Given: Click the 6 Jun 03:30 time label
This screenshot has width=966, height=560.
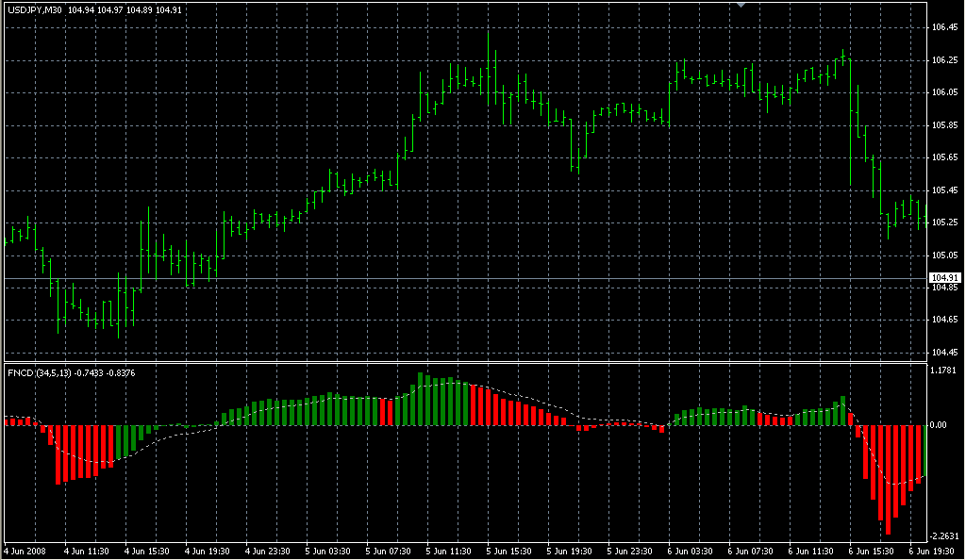Looking at the screenshot, I should 690,552.
